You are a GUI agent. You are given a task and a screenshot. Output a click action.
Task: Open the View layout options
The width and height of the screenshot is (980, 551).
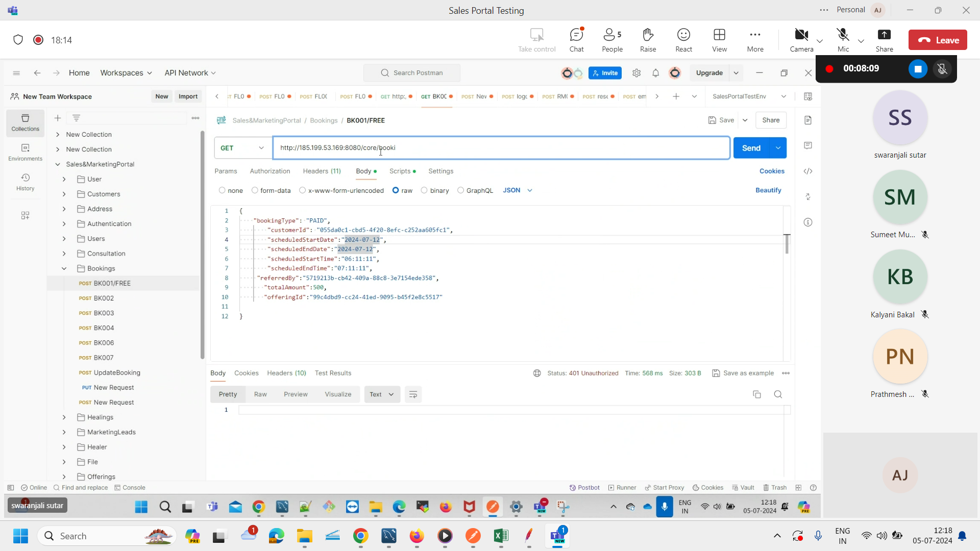click(x=719, y=40)
